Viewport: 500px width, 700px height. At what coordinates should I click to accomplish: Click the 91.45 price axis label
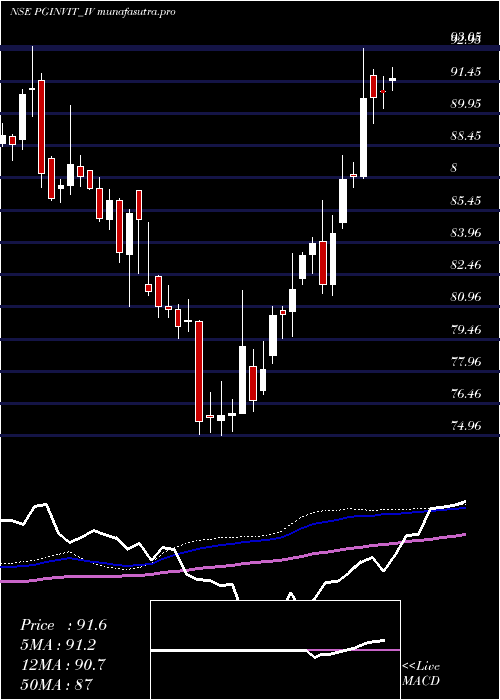point(466,71)
